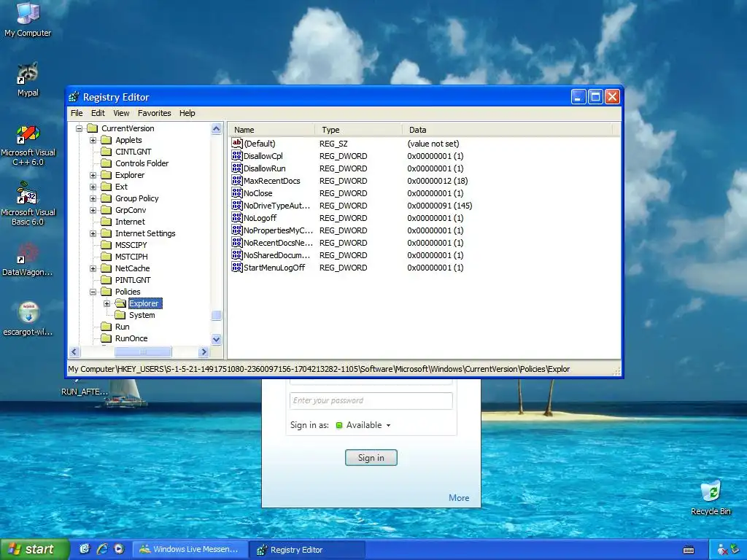Click the NoDriveTypeAut... DWORD value icon
This screenshot has width=747, height=560.
[237, 205]
